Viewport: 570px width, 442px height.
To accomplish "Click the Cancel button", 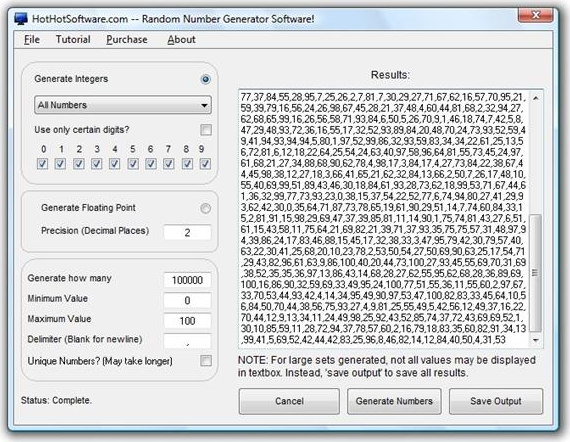I will pos(289,401).
